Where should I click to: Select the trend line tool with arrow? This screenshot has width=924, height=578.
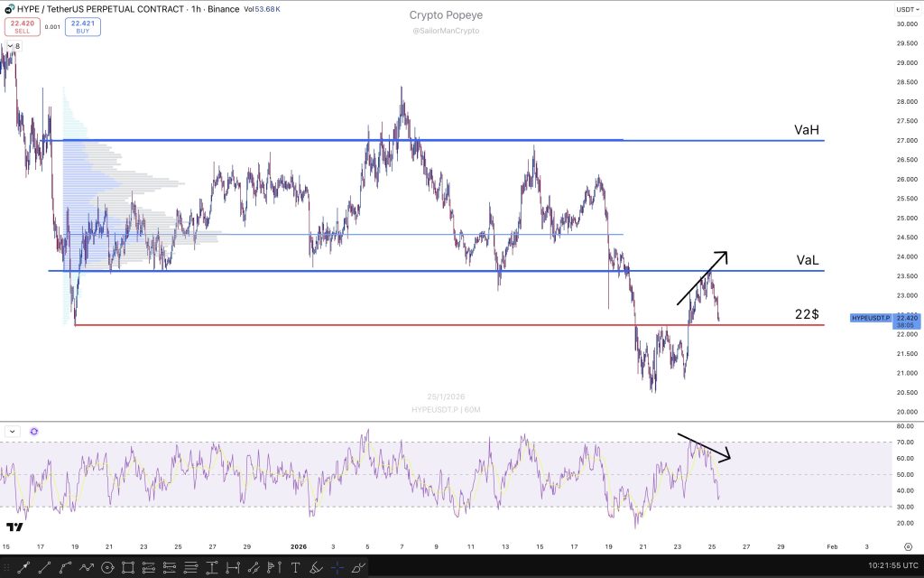23,567
